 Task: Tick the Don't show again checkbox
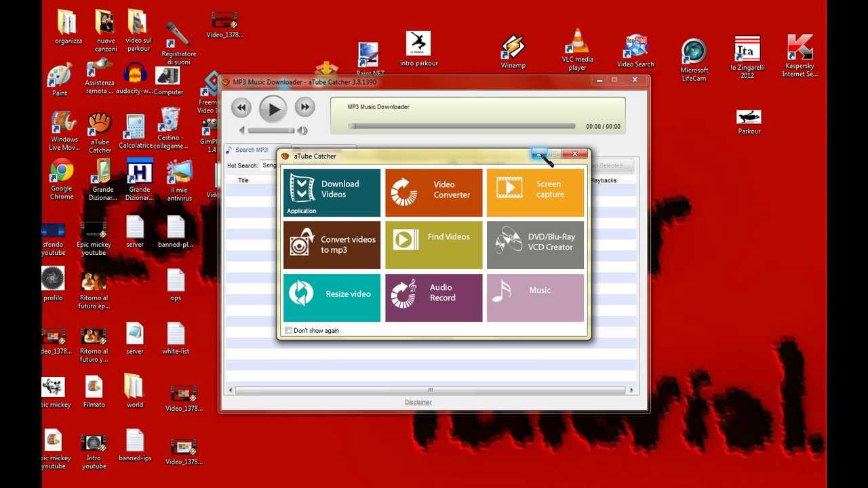tap(289, 331)
